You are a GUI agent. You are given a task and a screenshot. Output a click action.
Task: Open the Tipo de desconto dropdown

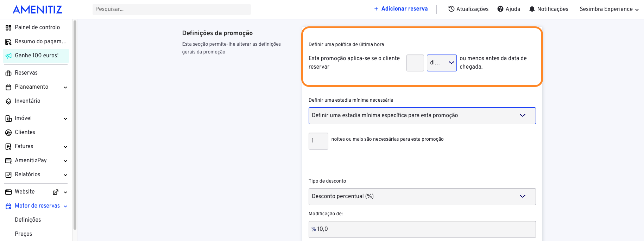(422, 196)
